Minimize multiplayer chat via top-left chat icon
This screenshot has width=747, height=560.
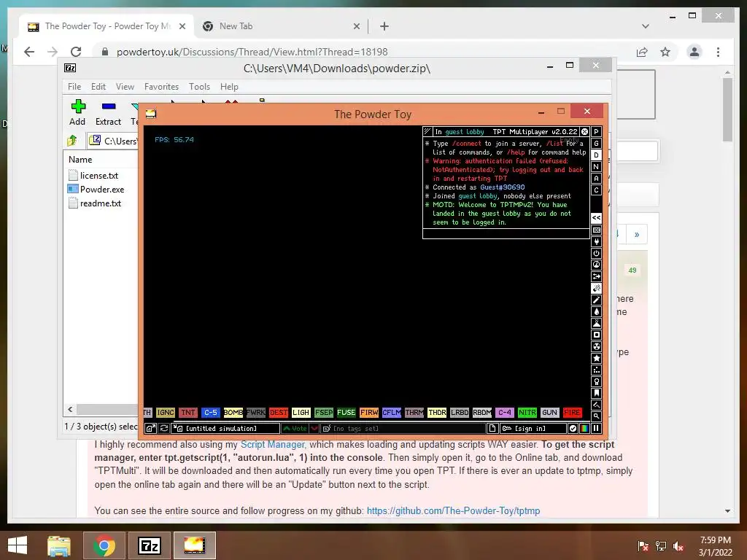[427, 131]
